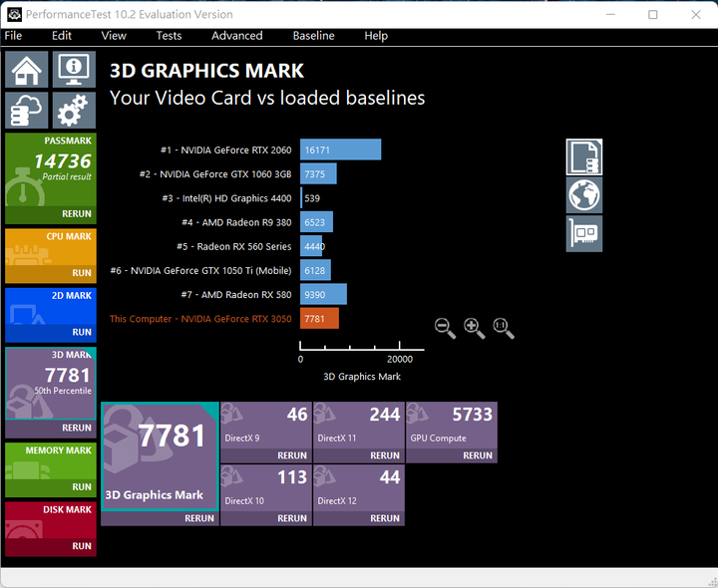Click the Radeon RX 560 bar showing 4440
Viewport: 718px width, 588px height.
point(311,246)
